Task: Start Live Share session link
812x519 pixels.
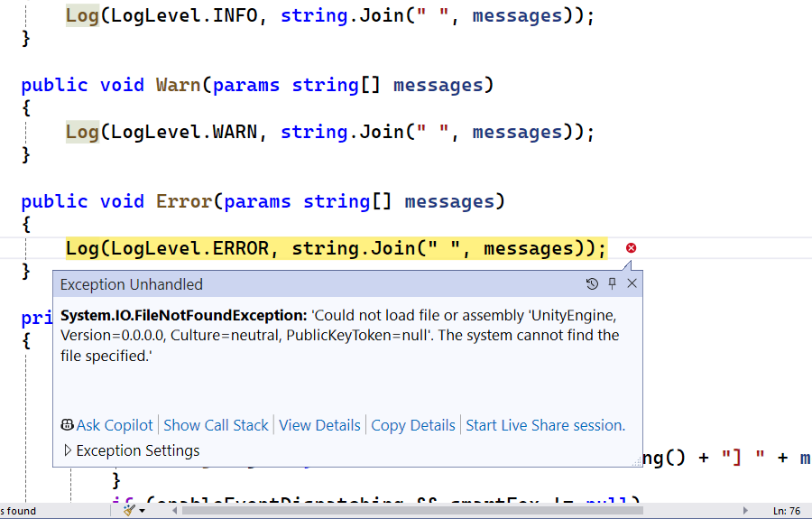Action: 545,425
